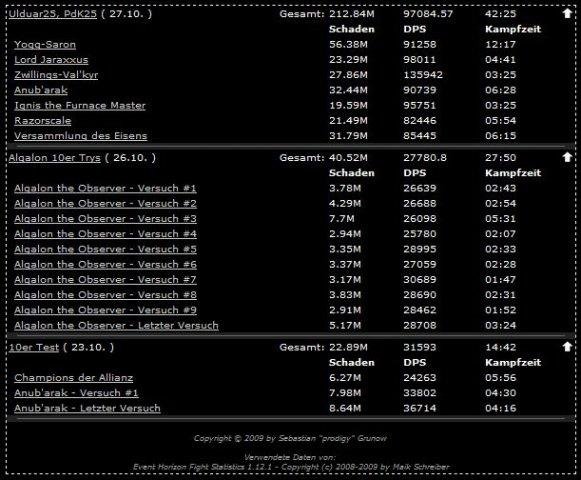
Task: Open the Razorscale fight link
Action: point(43,121)
